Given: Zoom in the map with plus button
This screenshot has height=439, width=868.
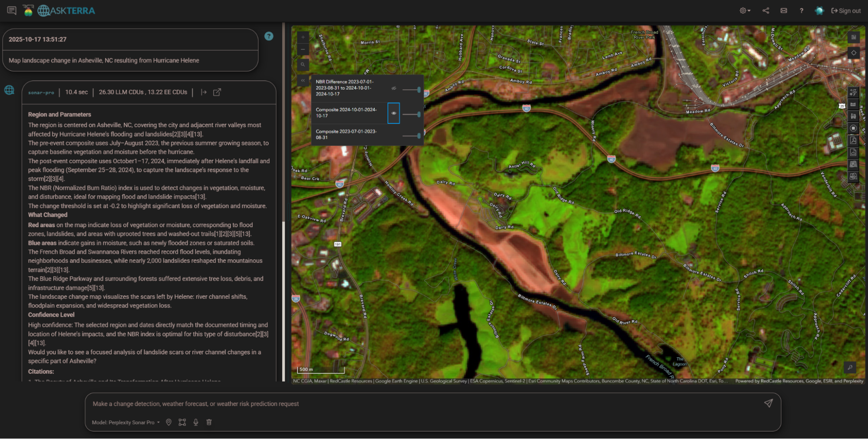Looking at the screenshot, I should click(303, 37).
